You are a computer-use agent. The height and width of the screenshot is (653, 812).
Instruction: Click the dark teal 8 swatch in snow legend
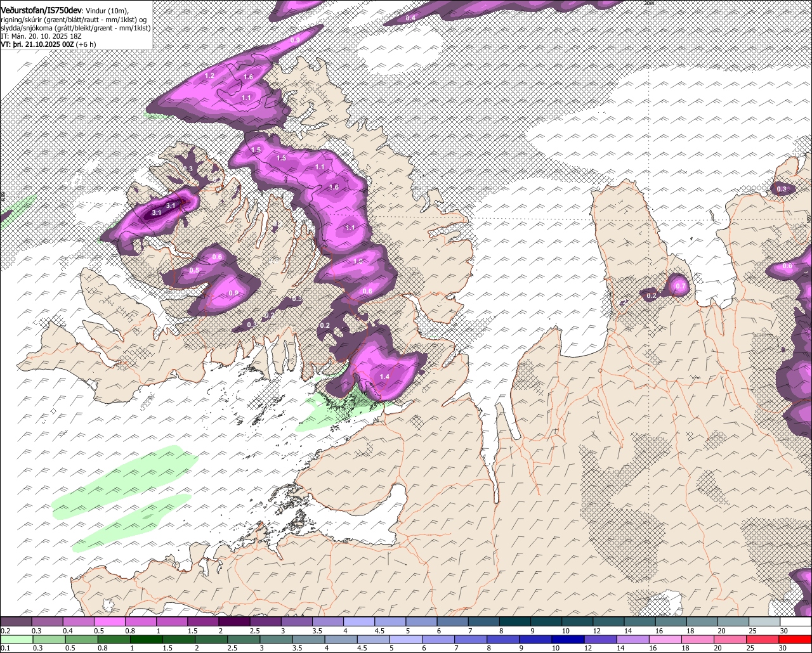pyautogui.click(x=515, y=622)
